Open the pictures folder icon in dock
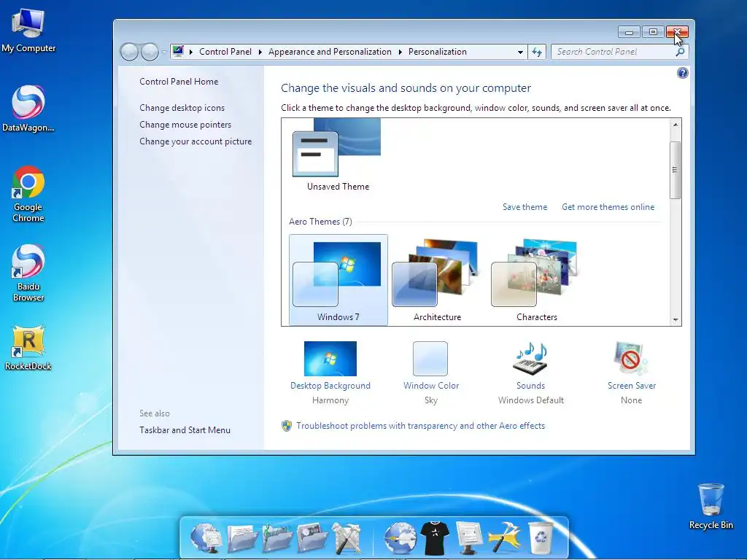This screenshot has width=747, height=560. (x=312, y=538)
